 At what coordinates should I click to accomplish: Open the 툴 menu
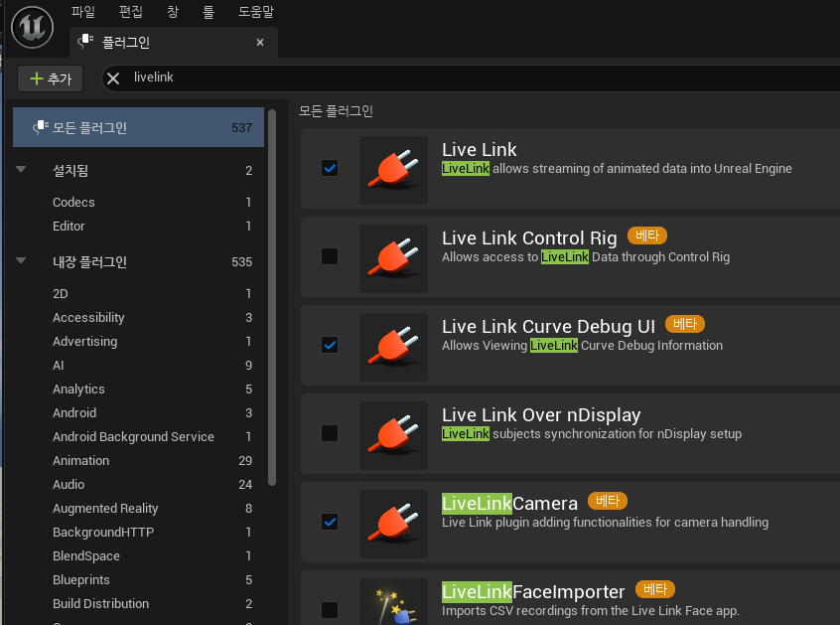[x=209, y=11]
